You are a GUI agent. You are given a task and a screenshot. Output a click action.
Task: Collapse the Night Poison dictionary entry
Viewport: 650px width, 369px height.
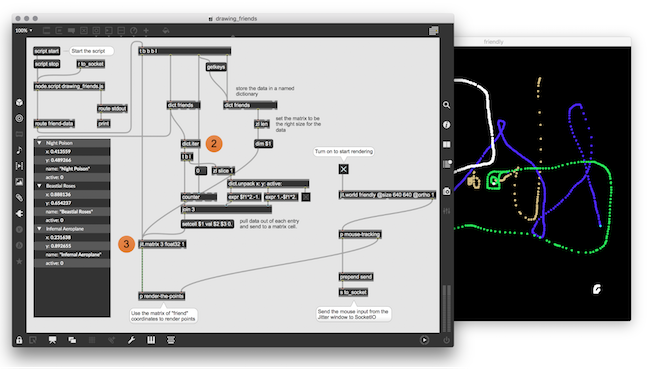pos(40,143)
